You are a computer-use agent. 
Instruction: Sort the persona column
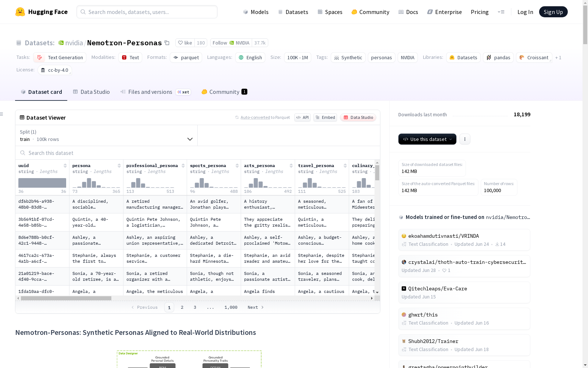[119, 166]
